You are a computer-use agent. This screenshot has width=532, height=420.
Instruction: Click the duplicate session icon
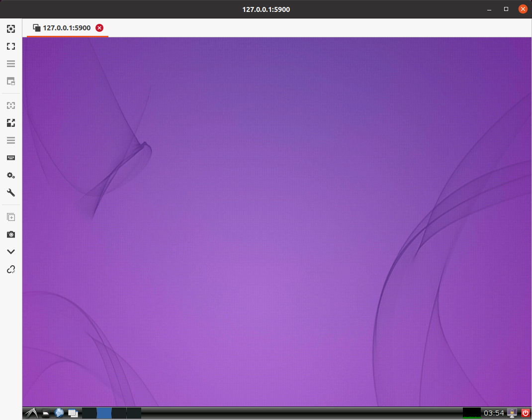[x=10, y=217]
